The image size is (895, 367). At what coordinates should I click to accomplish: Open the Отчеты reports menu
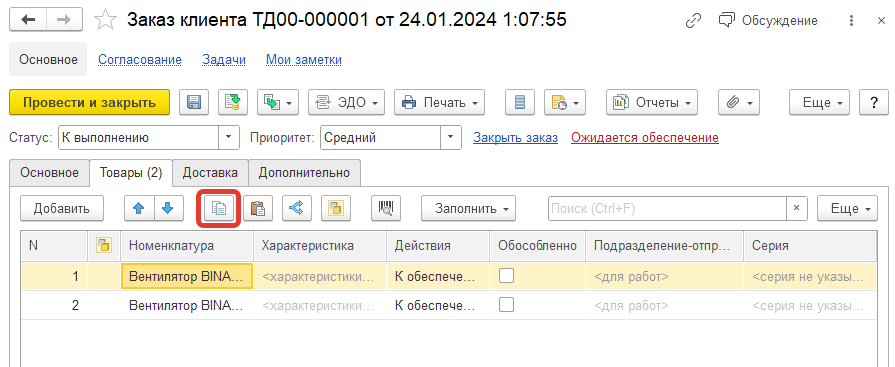pos(652,103)
